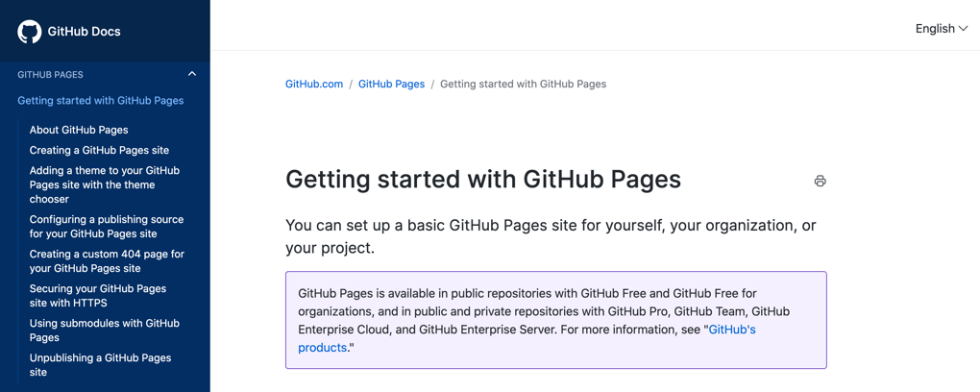Print the page using the printer icon
The height and width of the screenshot is (392, 980).
click(x=820, y=182)
